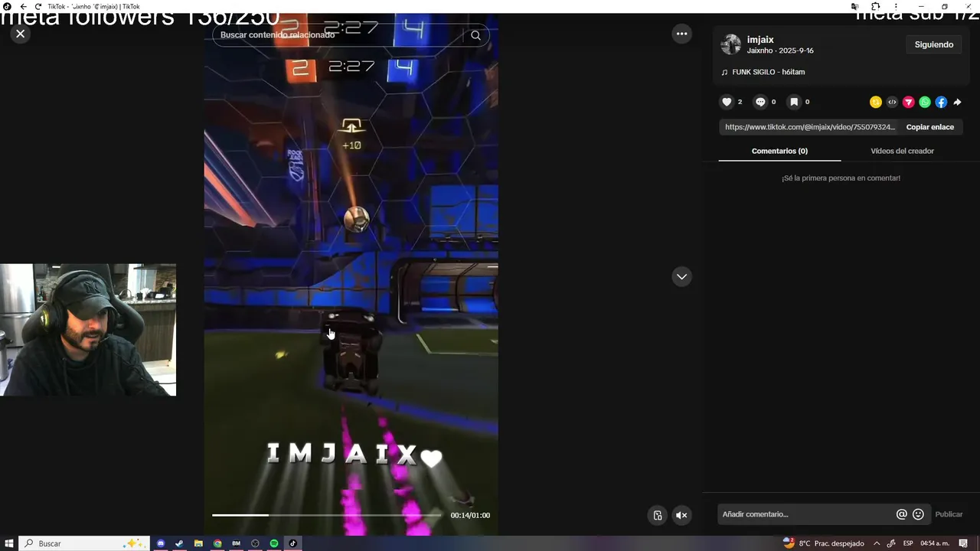Image resolution: width=980 pixels, height=551 pixels.
Task: Open the browser extensions puzzle icon
Action: (x=875, y=6)
